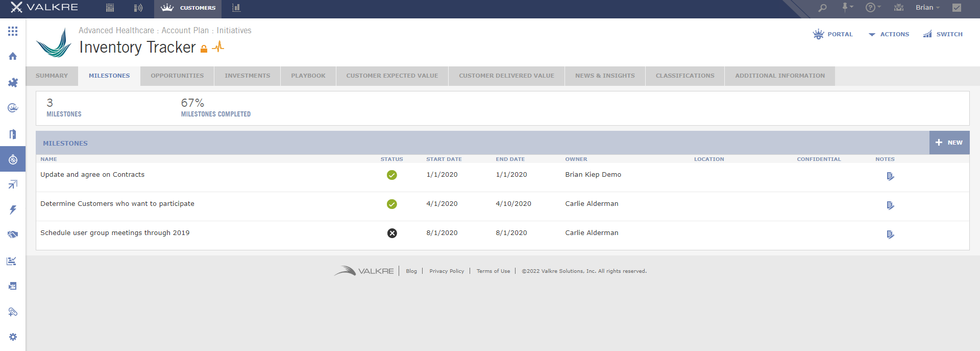Open search with the magnifier icon
This screenshot has width=980, height=351.
coord(822,8)
